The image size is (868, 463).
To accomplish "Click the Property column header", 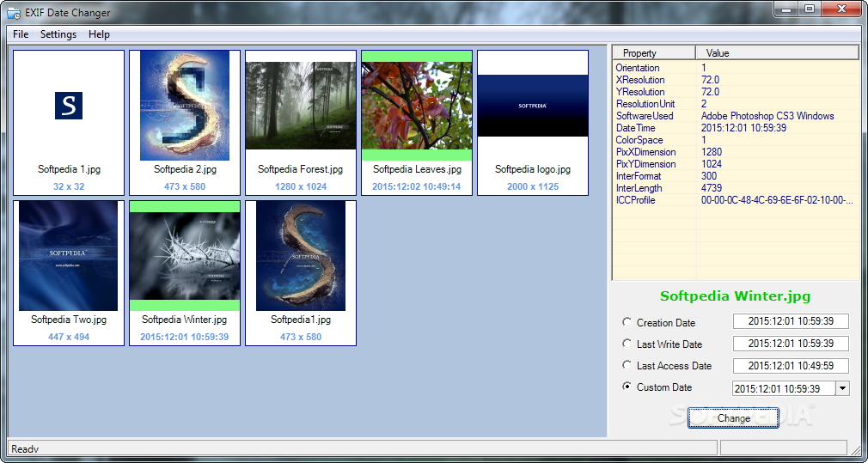I will tap(654, 53).
